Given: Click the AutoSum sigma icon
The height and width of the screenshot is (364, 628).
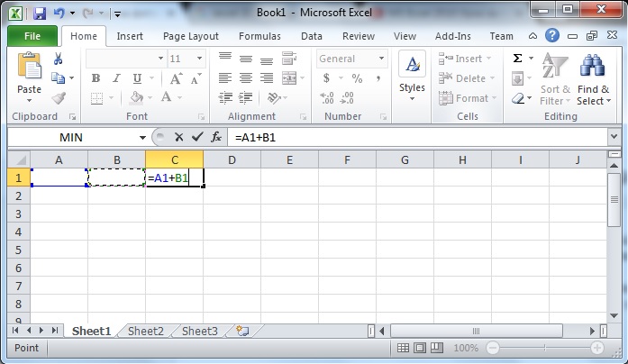Looking at the screenshot, I should tap(517, 59).
